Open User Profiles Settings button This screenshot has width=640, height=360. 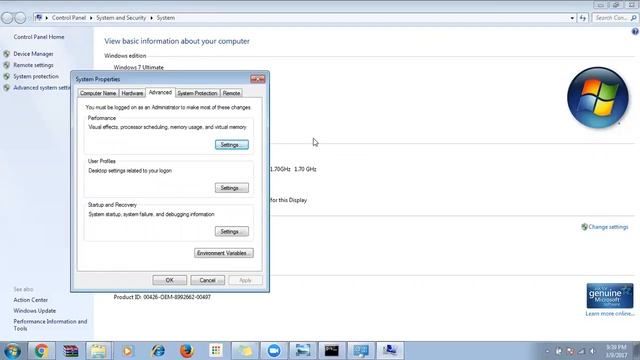231,188
